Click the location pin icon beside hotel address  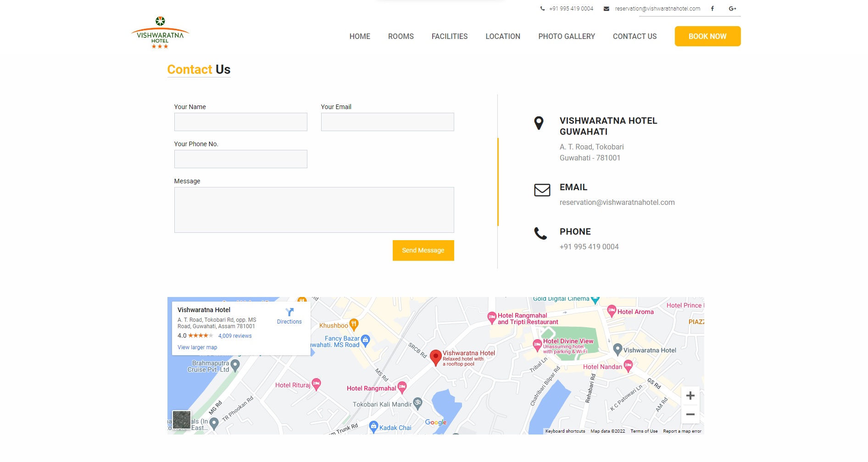539,123
